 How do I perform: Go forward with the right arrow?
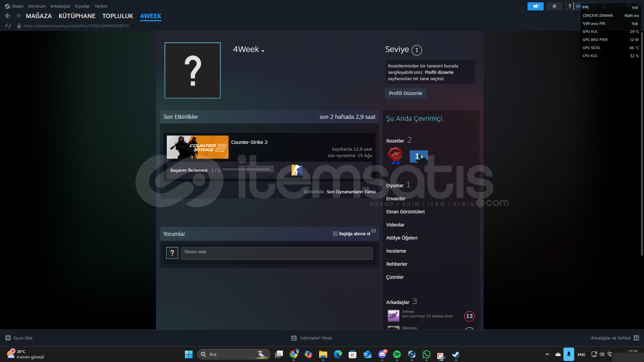pyautogui.click(x=18, y=16)
